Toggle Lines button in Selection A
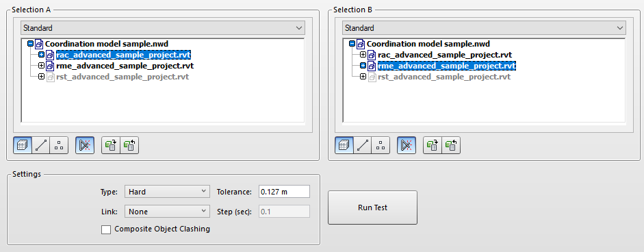 coord(41,146)
